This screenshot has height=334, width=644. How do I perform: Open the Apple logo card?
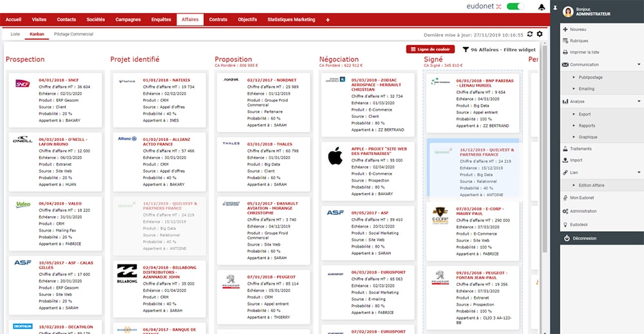(x=335, y=156)
